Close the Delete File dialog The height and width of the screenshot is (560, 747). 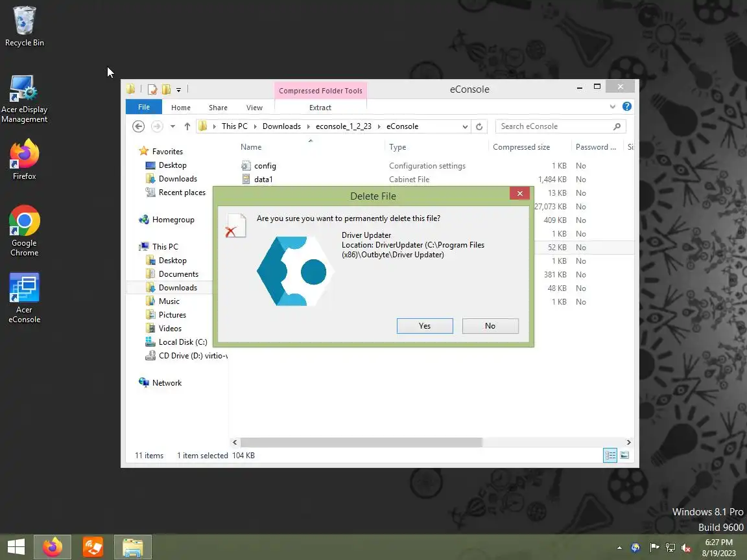pyautogui.click(x=520, y=193)
